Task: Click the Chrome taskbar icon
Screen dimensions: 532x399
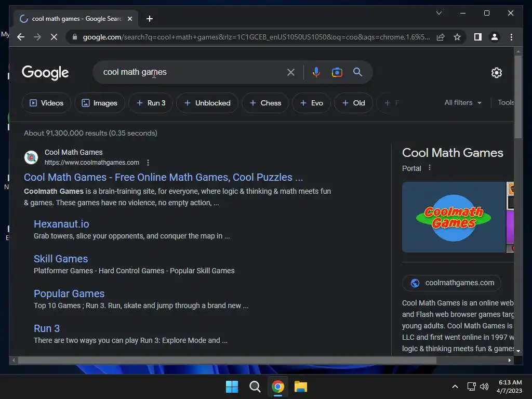Action: 277,387
